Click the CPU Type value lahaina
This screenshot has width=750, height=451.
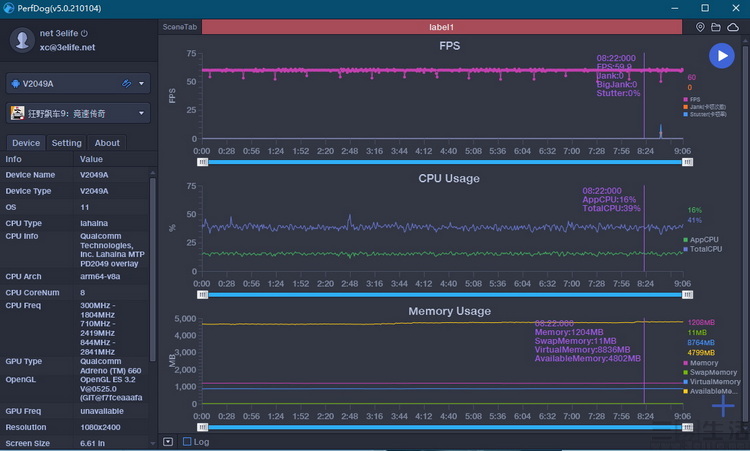point(94,223)
